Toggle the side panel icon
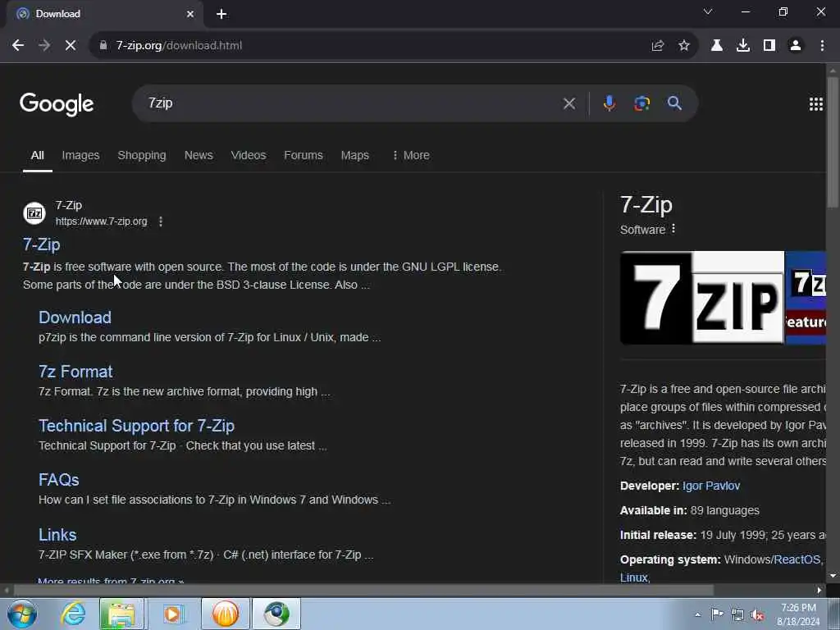This screenshot has width=840, height=630. click(769, 46)
